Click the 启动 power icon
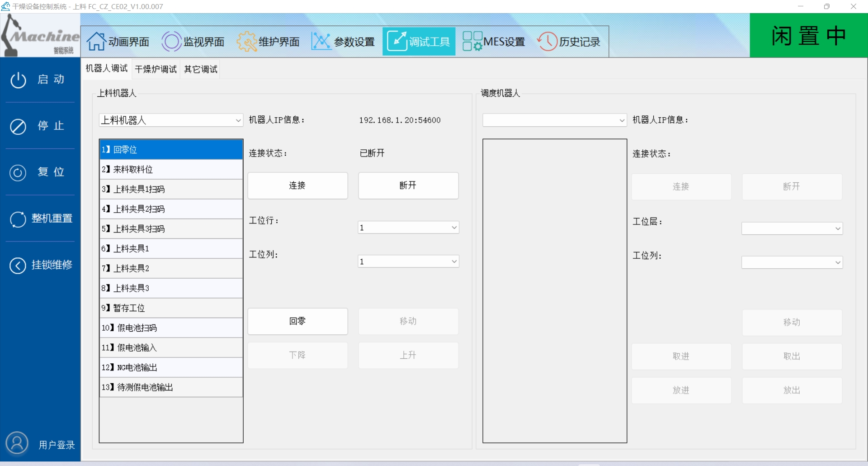 (x=18, y=80)
